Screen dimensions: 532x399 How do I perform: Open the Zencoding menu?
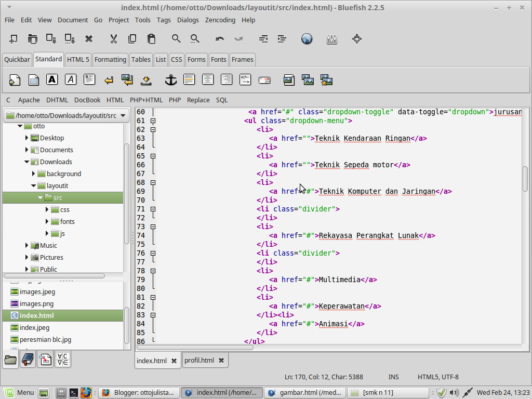pyautogui.click(x=220, y=20)
